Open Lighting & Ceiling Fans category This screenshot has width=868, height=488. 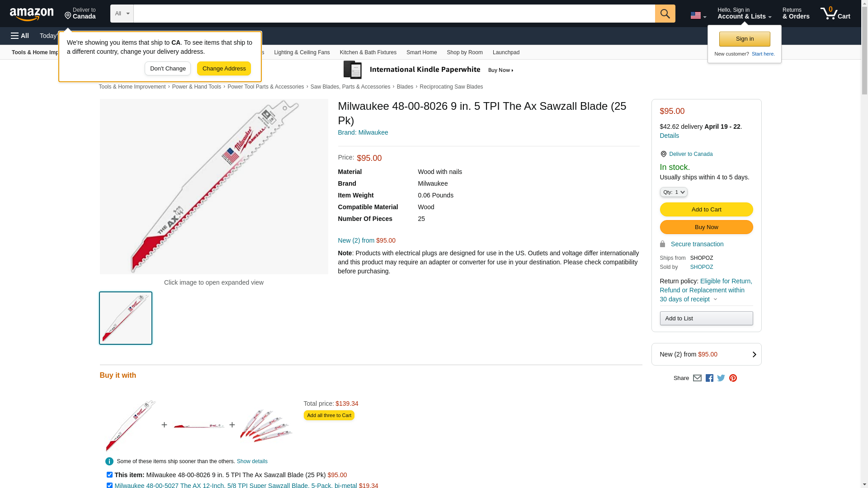302,52
